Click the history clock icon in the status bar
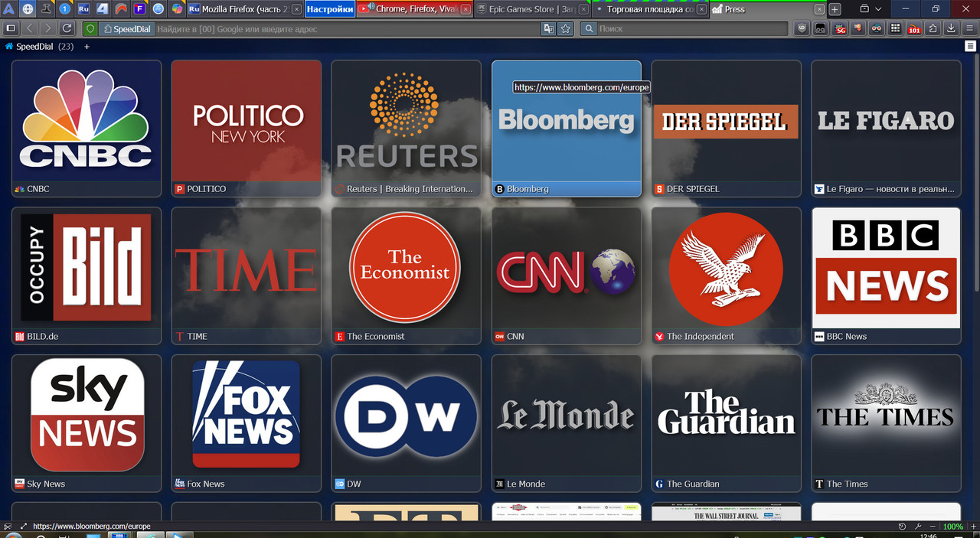Image resolution: width=980 pixels, height=538 pixels. pos(903,527)
